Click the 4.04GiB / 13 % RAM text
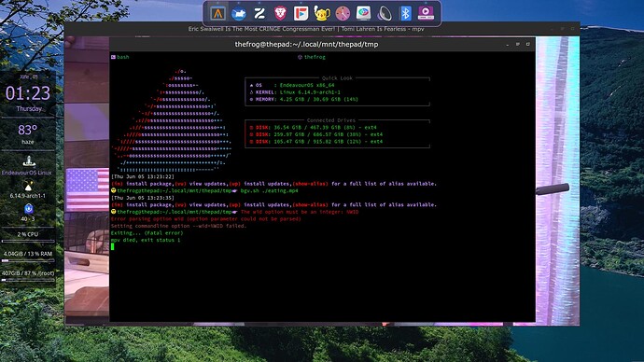This screenshot has width=644, height=362. coord(28,254)
